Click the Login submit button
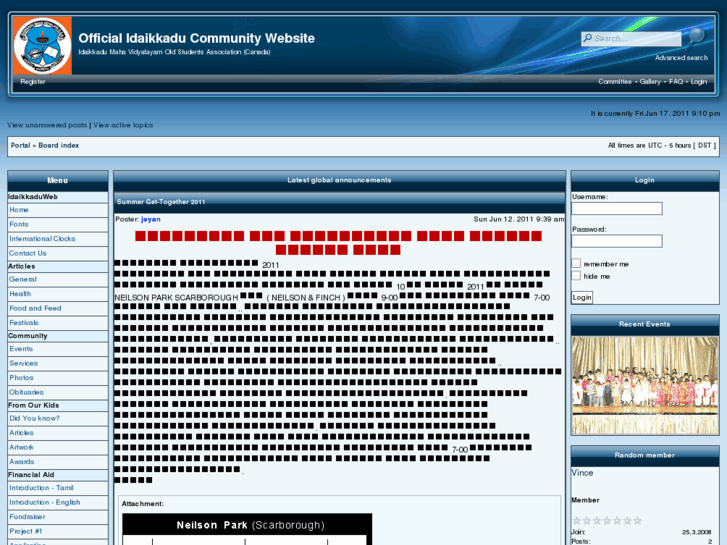The width and height of the screenshot is (727, 545). tap(582, 297)
